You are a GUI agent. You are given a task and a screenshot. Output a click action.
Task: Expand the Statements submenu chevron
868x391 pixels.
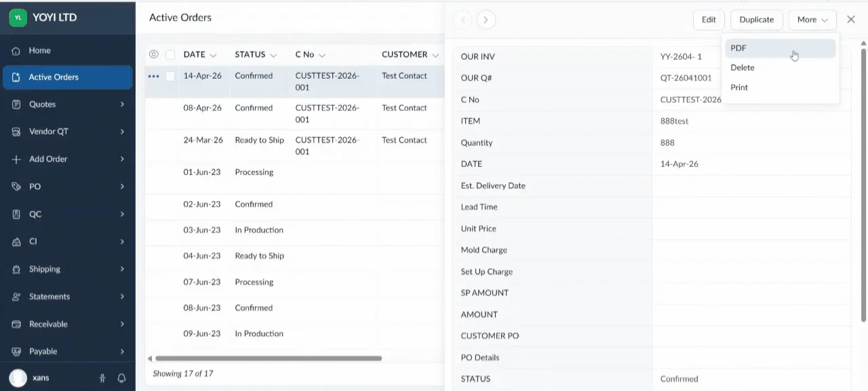(x=123, y=297)
